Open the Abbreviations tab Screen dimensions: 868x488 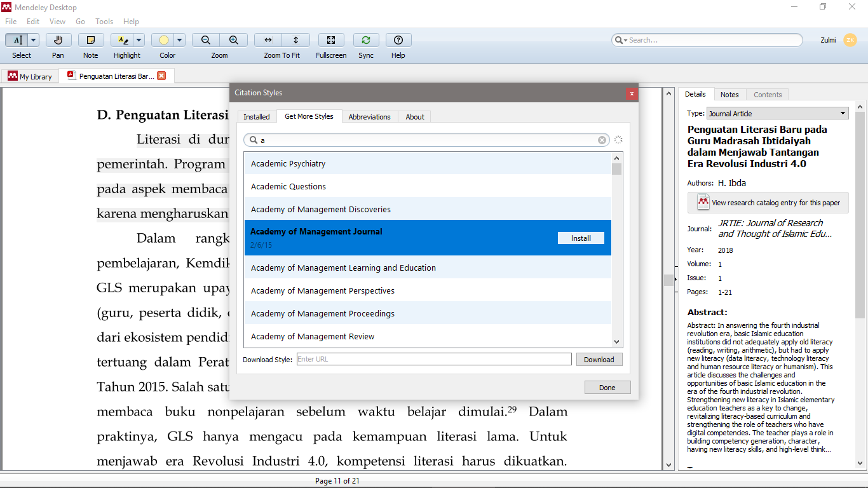(369, 117)
